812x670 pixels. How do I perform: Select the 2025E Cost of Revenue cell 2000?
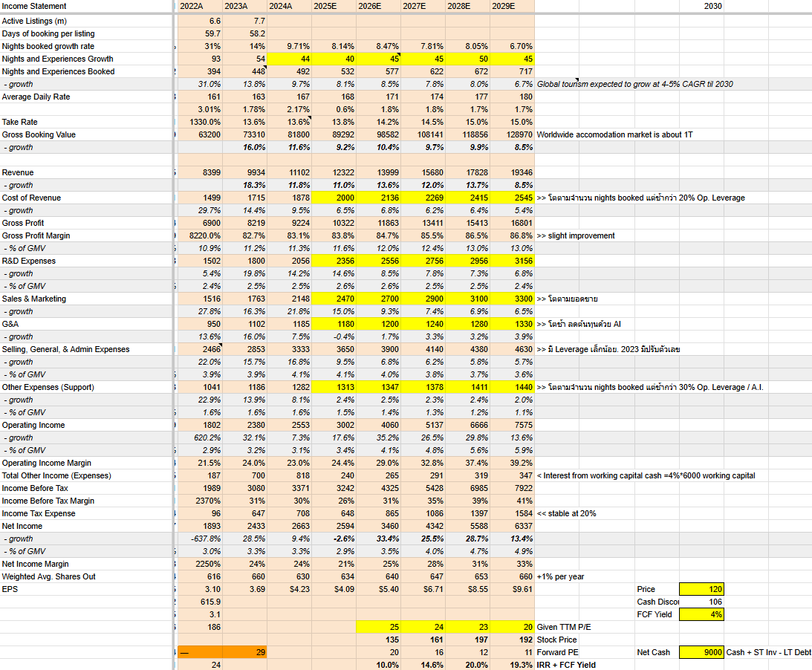click(334, 198)
